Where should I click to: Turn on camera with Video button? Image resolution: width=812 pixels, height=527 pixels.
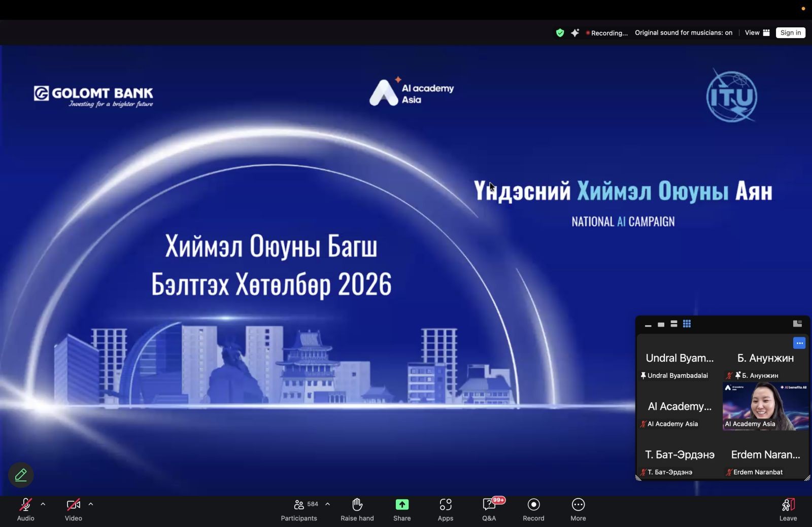(74, 509)
